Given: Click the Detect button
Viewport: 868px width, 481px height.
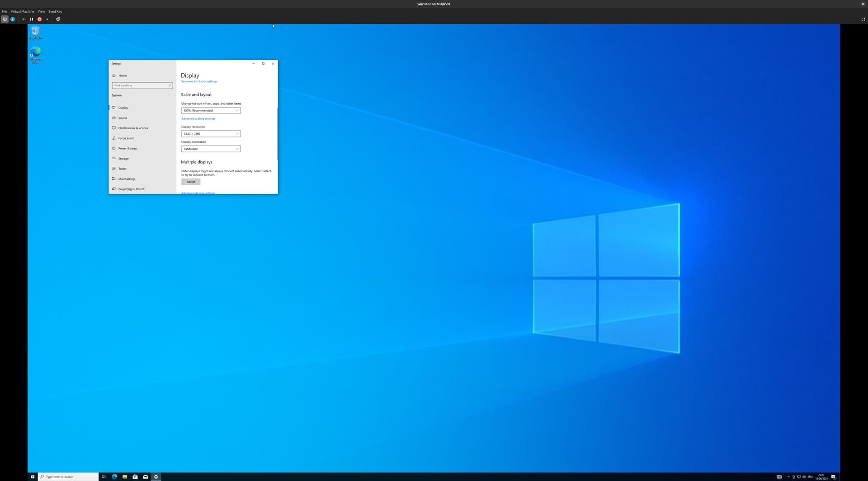Looking at the screenshot, I should pos(191,182).
